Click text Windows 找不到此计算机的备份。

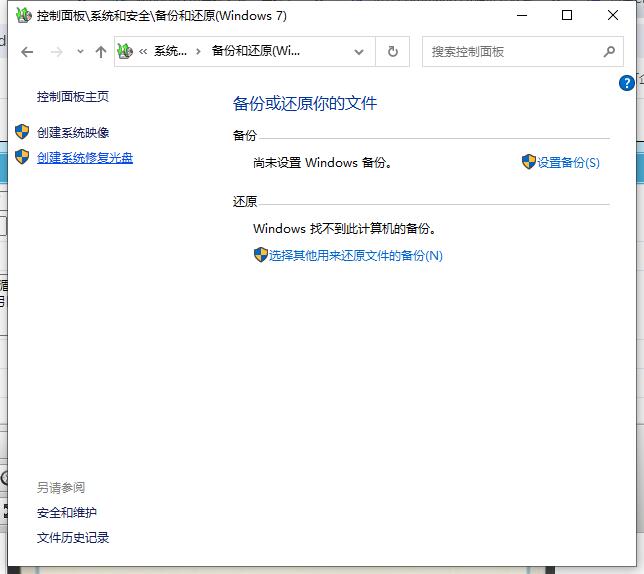344,229
